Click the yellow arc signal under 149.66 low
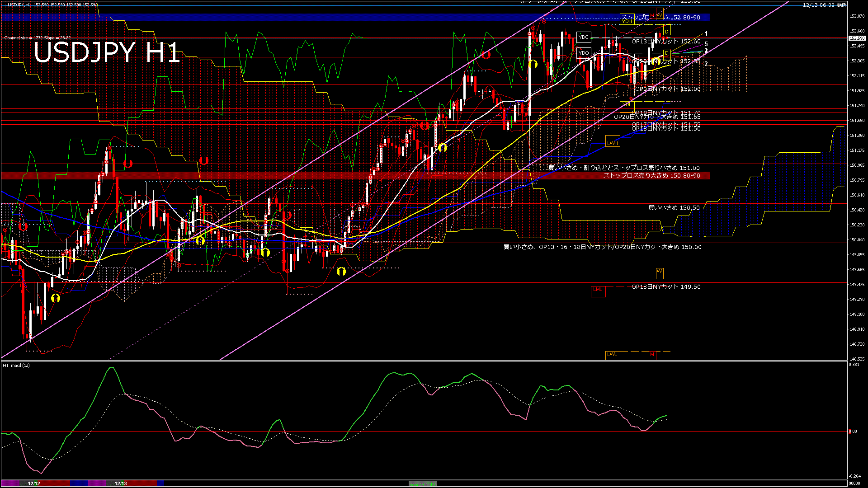 pos(341,271)
